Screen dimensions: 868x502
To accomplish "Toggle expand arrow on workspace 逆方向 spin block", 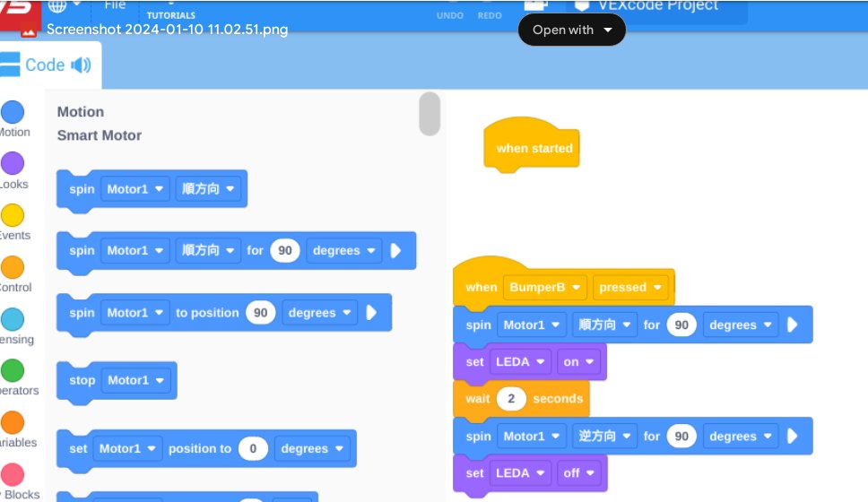I will tap(792, 437).
